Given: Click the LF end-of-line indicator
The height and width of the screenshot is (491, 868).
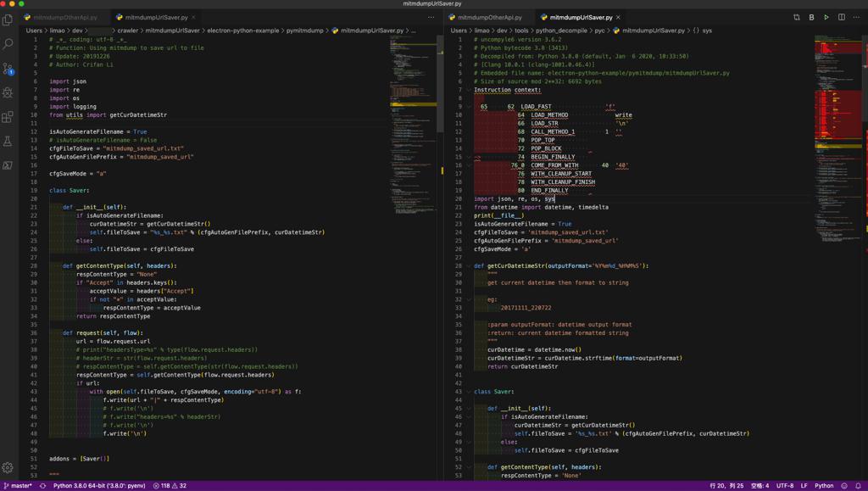Looking at the screenshot, I should [804, 485].
